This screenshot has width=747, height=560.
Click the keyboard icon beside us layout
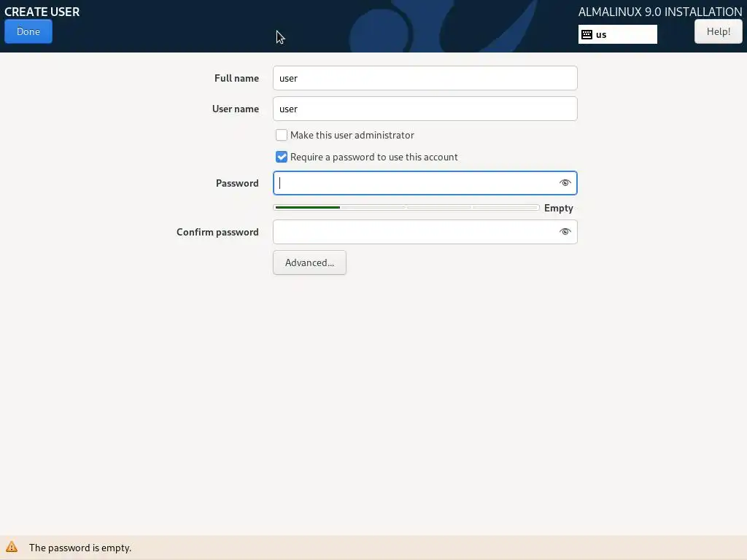click(x=587, y=34)
